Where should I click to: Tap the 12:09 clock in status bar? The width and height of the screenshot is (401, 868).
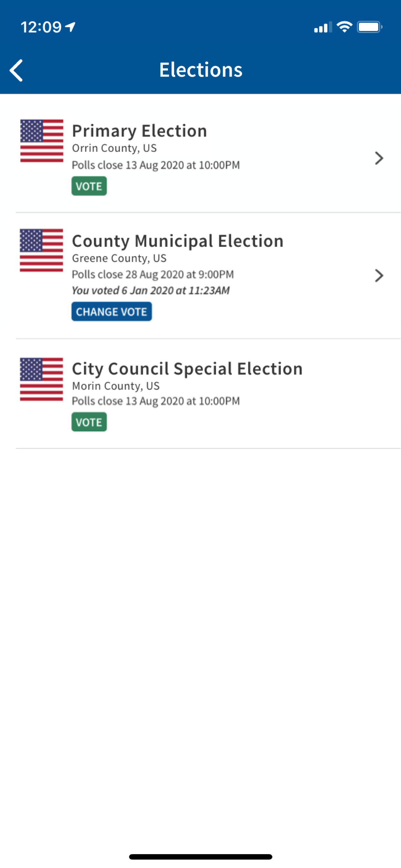click(x=41, y=27)
